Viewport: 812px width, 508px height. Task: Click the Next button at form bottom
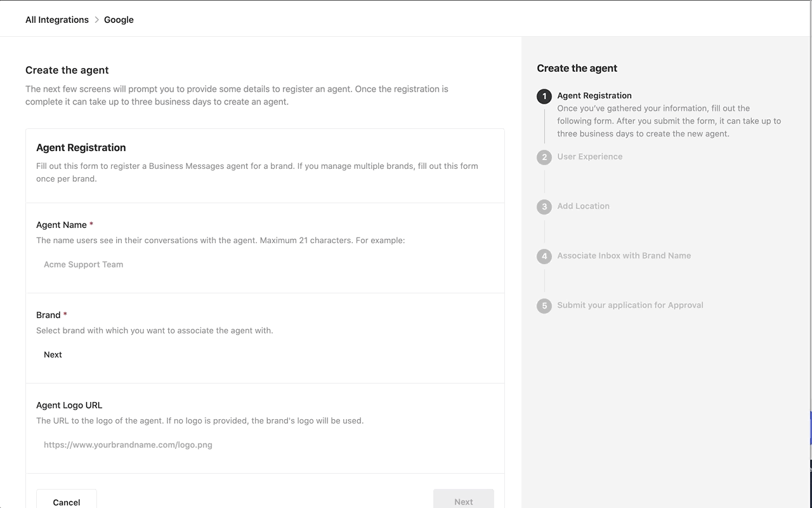(464, 502)
